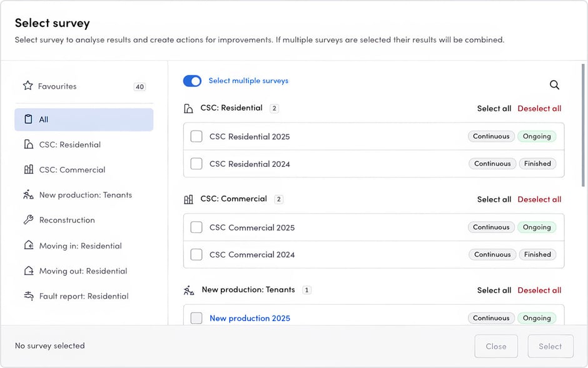Image resolution: width=588 pixels, height=368 pixels.
Task: Click the CSC Commercial 2025 survey name
Action: [252, 227]
